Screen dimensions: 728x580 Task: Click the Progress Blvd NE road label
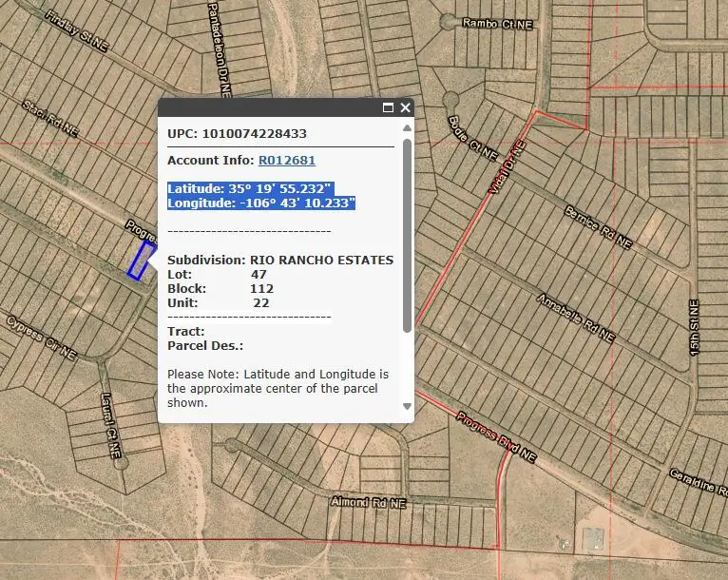[495, 436]
